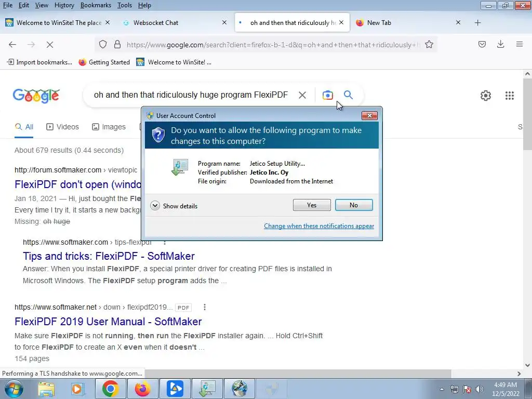Click the Google holiday logo
The height and width of the screenshot is (399, 532).
[36, 96]
